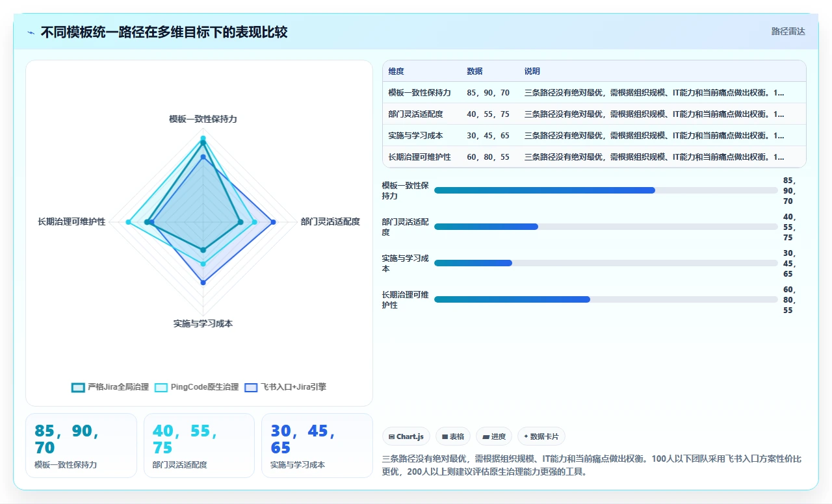Click the table value 40, 55, 75
This screenshot has height=504, width=832.
(x=488, y=114)
